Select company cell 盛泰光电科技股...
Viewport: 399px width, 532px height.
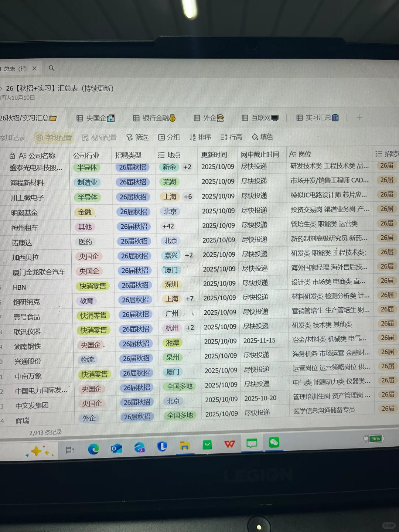point(36,168)
